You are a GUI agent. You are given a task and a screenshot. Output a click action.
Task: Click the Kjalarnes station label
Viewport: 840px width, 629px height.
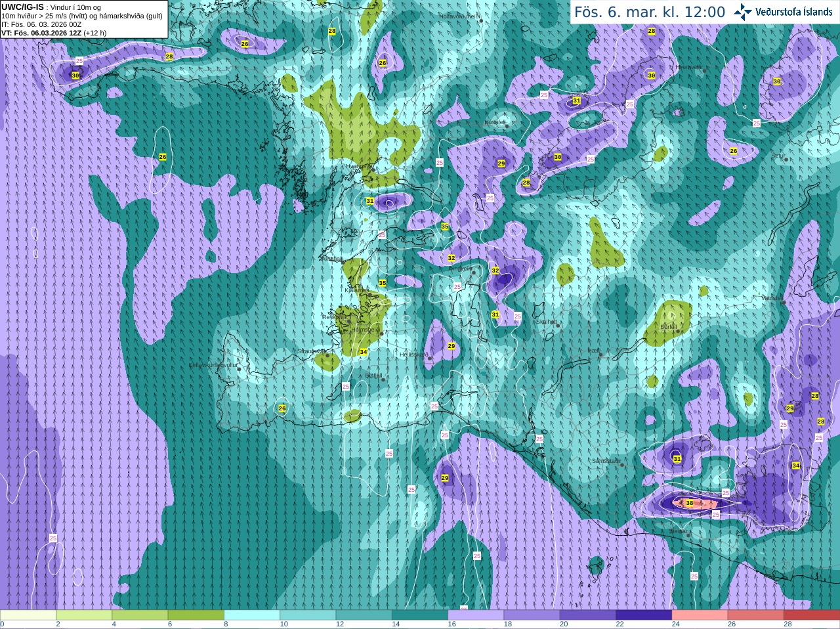358,290
